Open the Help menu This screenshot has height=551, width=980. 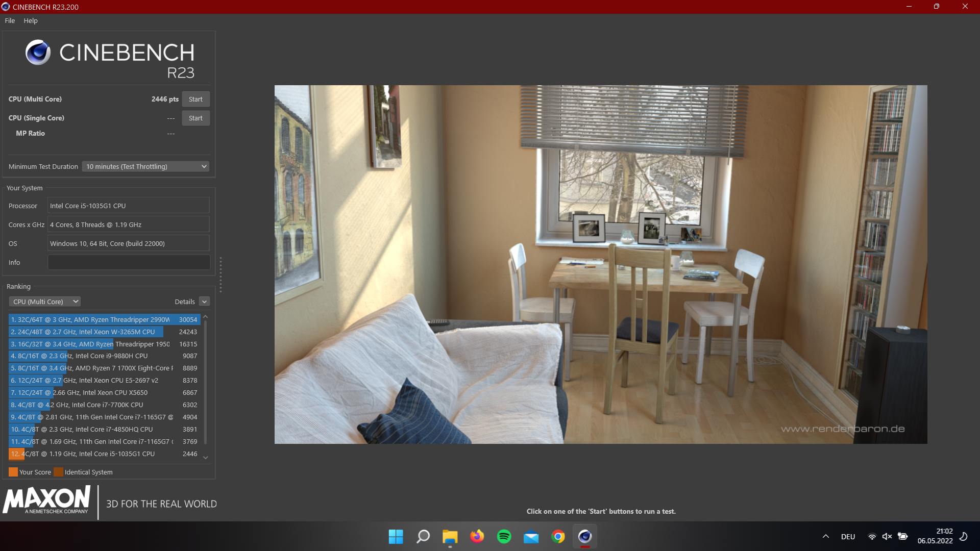31,20
